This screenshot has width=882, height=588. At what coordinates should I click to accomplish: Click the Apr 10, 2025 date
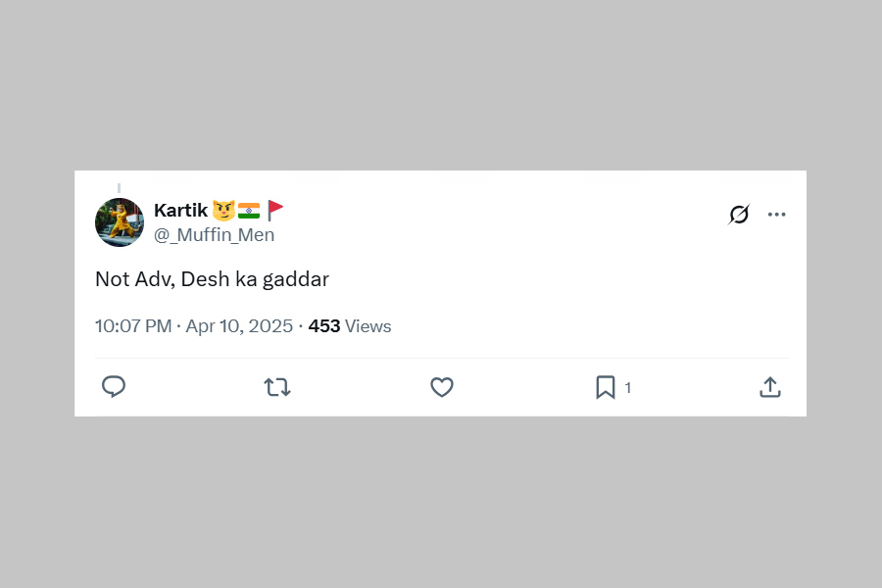(239, 326)
